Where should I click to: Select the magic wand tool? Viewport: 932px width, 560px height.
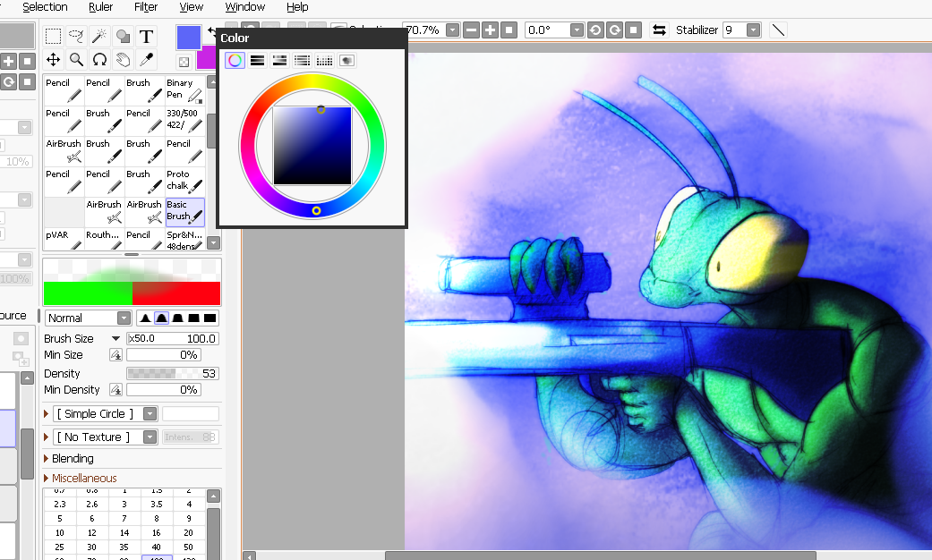click(99, 37)
